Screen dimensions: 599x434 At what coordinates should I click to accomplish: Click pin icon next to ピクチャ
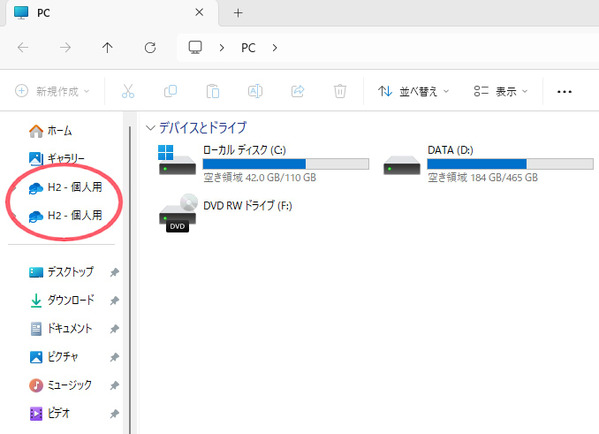pyautogui.click(x=114, y=357)
